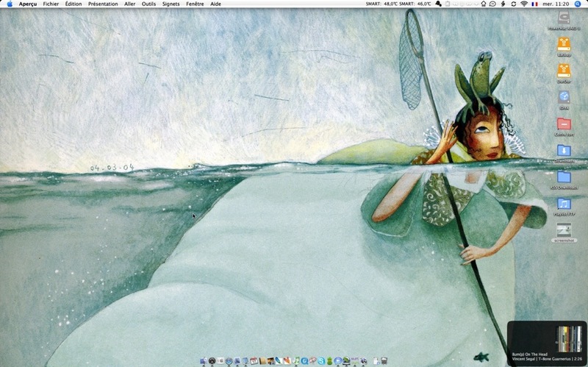588x367 pixels.
Task: Open the sync arrows status menu
Action: (514, 4)
